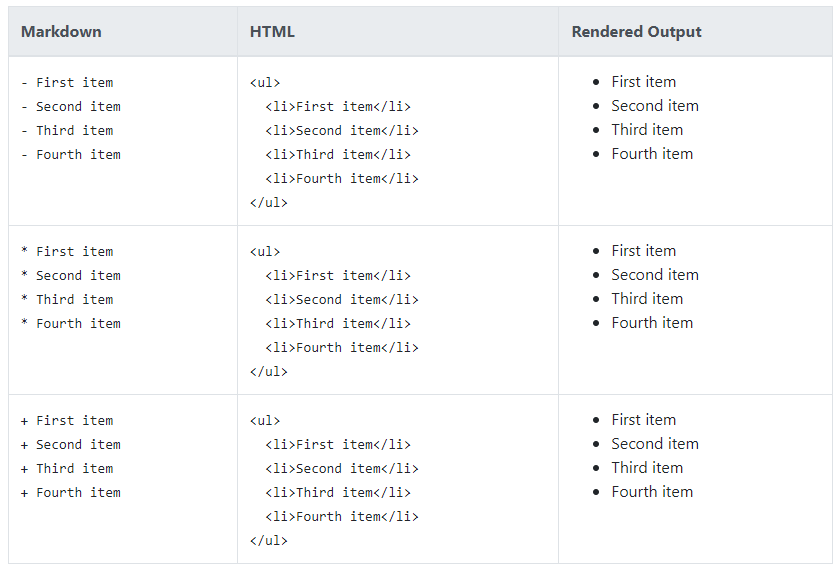Click rendered 'Fourth item' bullet in the plus-list row
Screen dimensions: 838x564
[652, 492]
